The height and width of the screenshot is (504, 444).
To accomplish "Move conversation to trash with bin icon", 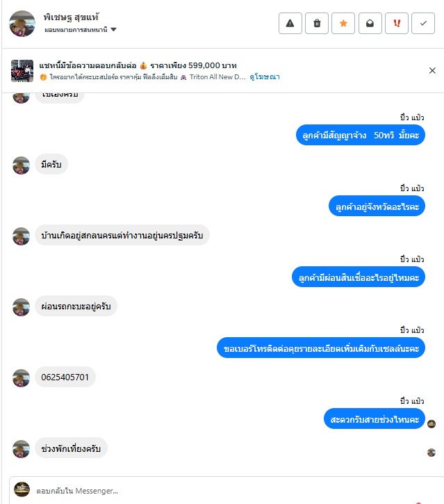I will pos(317,23).
